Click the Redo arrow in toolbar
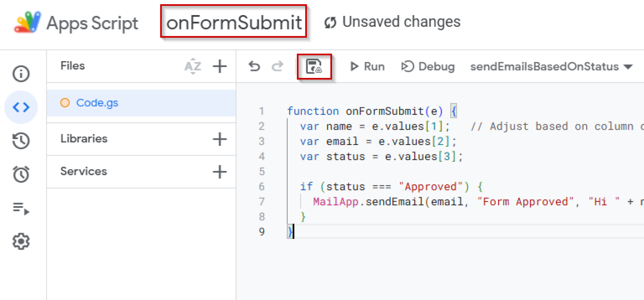The width and height of the screenshot is (644, 300). (277, 67)
